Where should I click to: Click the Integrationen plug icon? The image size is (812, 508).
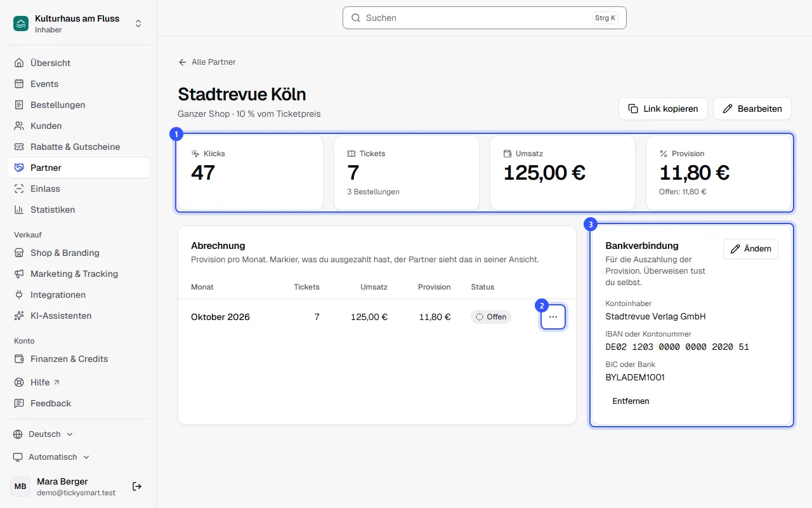coord(19,295)
